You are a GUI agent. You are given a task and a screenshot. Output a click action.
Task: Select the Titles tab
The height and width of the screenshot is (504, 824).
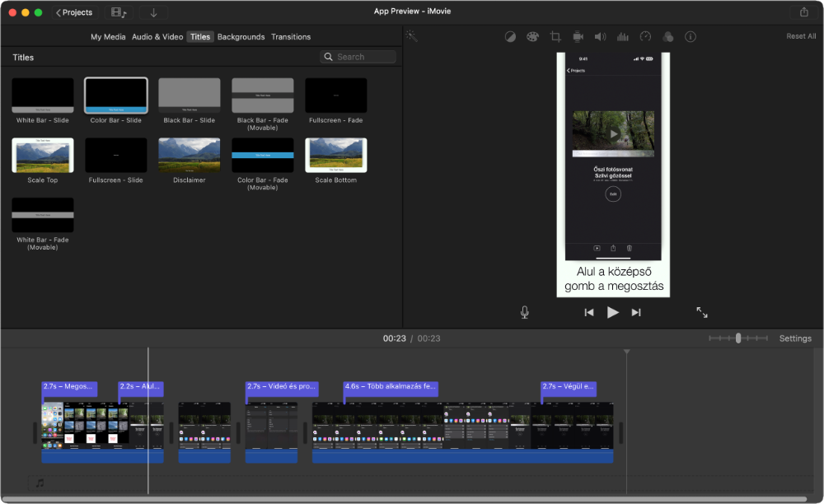tap(199, 37)
